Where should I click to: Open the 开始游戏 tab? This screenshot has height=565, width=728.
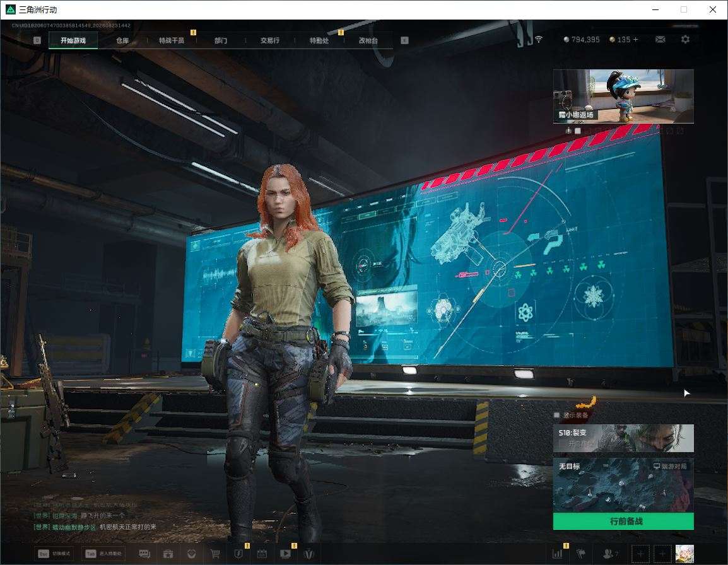coord(73,40)
